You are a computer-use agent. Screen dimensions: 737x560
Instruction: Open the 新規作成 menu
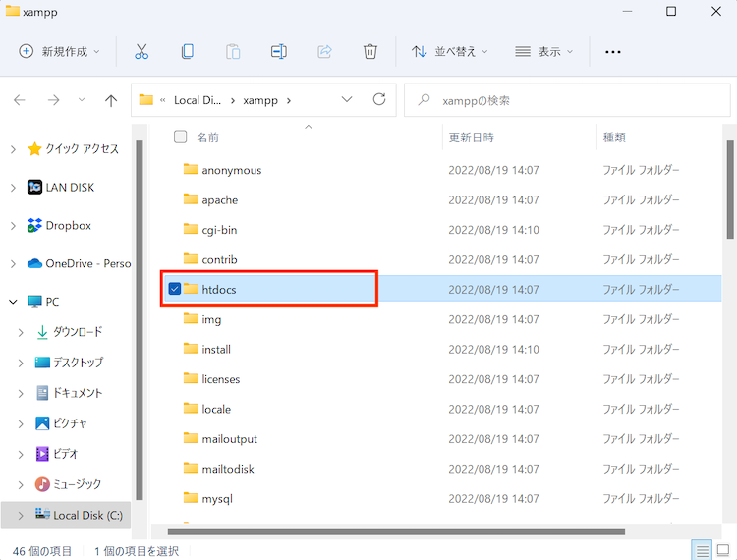click(59, 51)
